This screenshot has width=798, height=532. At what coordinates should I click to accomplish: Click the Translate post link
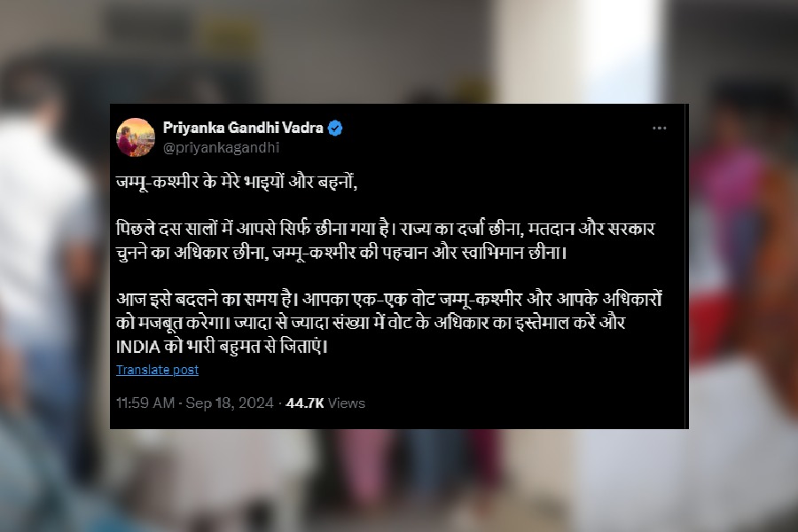157,370
